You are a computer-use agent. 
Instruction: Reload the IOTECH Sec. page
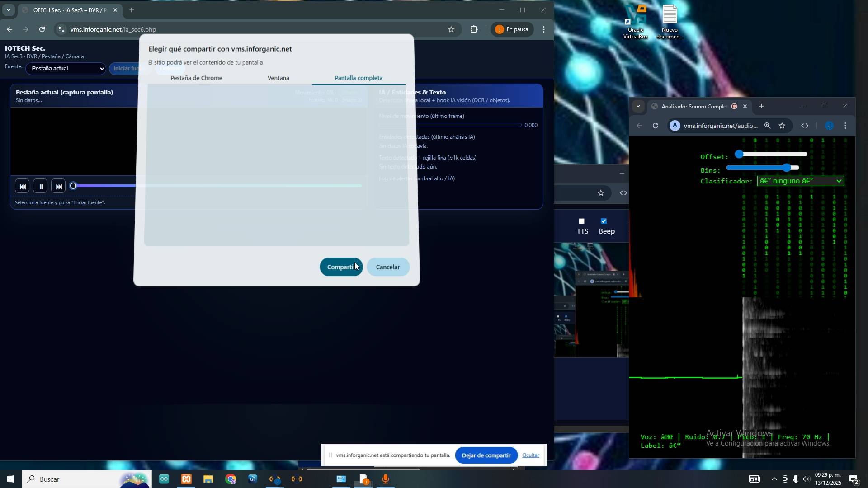click(42, 29)
